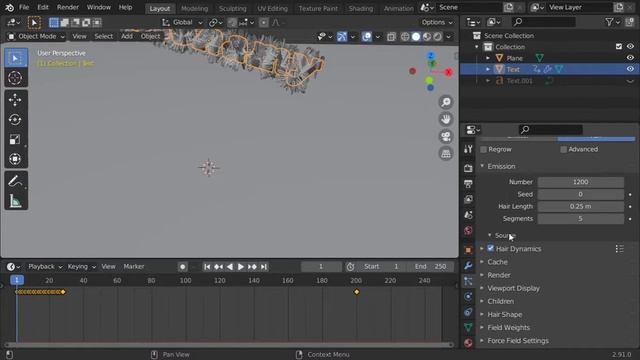Pick the Move tool
The width and height of the screenshot is (640, 360).
tap(16, 100)
